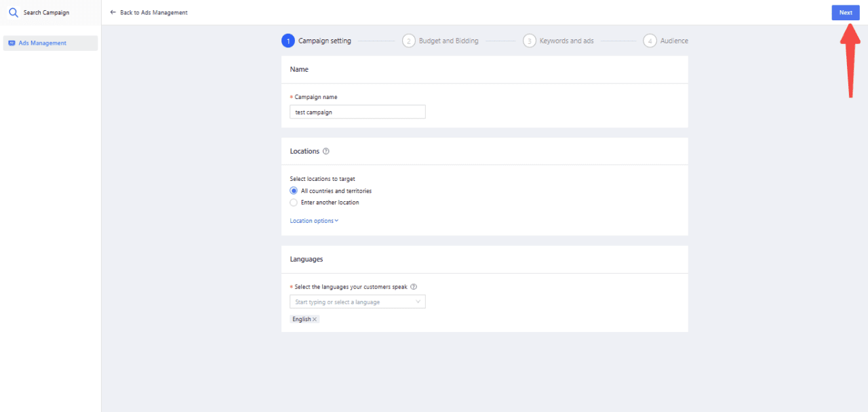Go to Audience step
The height and width of the screenshot is (412, 868).
pyautogui.click(x=666, y=41)
